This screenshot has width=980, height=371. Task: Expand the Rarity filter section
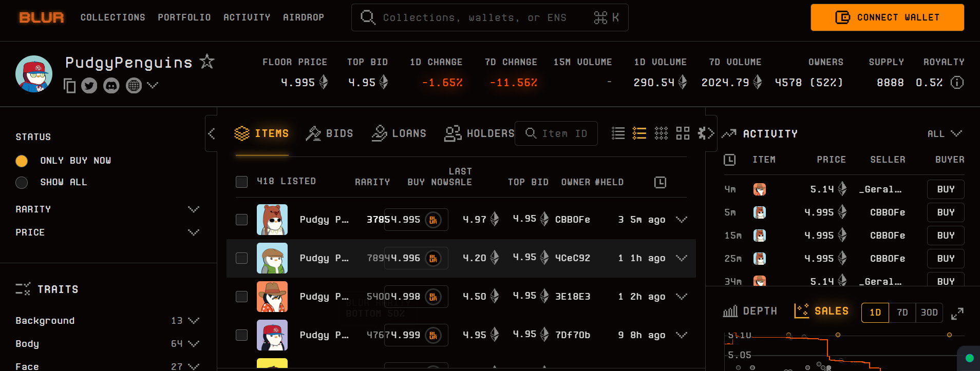pos(193,209)
